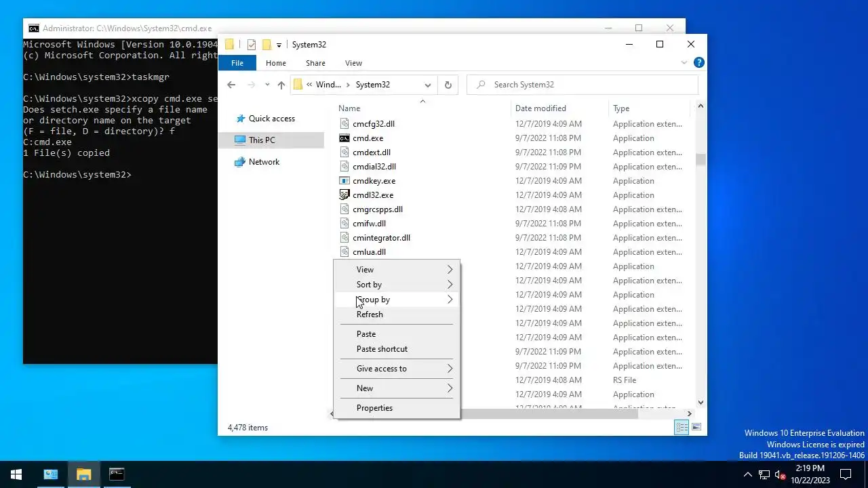Open Server Manager taskbar icon
This screenshot has height=488, width=868.
point(51,474)
